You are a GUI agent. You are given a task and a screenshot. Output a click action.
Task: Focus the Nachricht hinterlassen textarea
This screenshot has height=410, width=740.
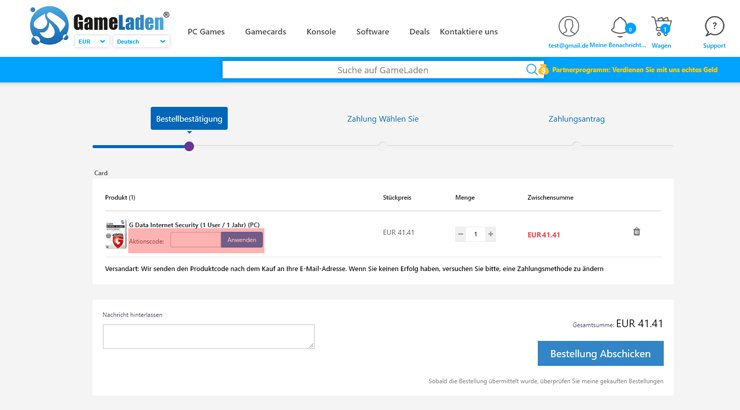coord(209,336)
